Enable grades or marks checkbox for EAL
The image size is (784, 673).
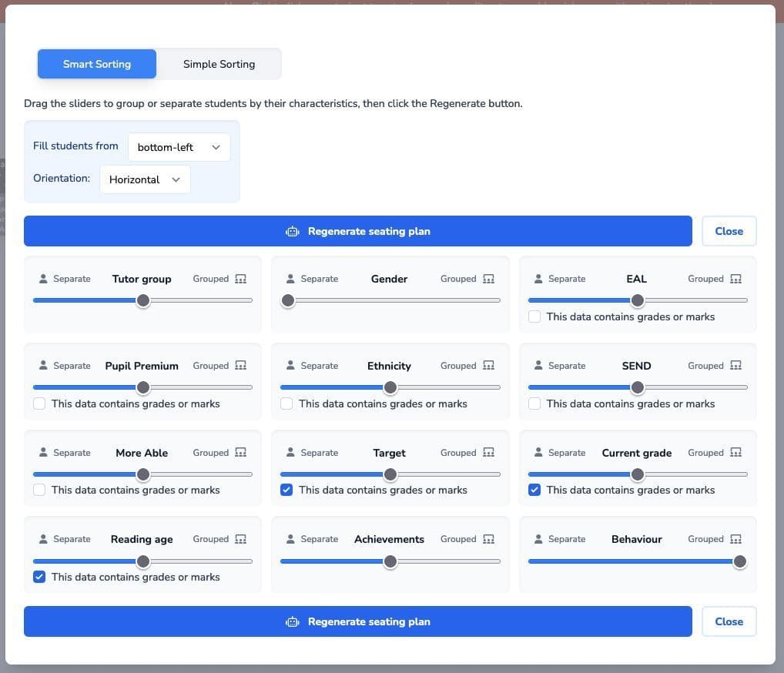[534, 316]
